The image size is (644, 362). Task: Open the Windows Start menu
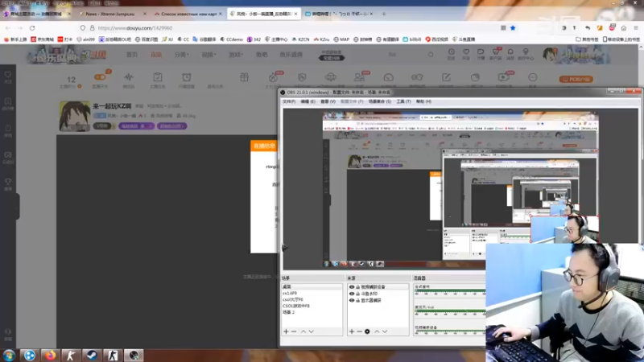9,355
